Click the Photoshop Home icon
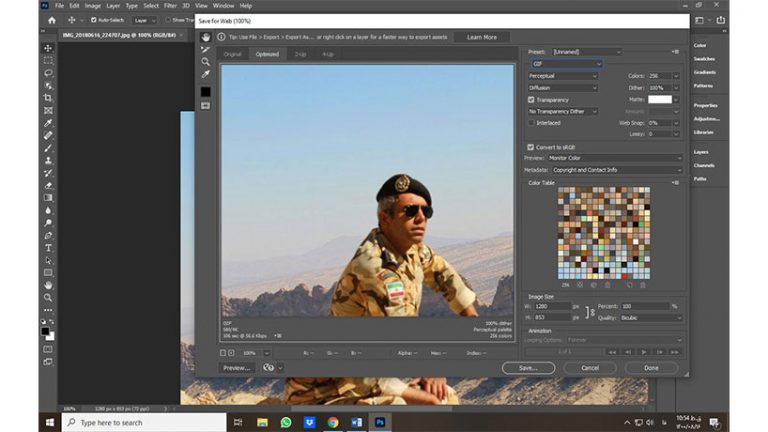Image resolution: width=768 pixels, height=432 pixels. coord(52,20)
